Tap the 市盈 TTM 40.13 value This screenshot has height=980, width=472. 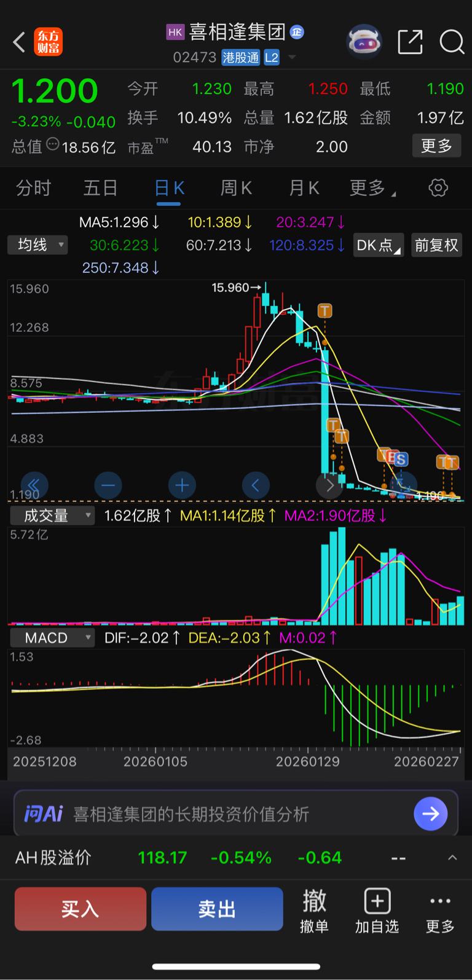click(x=212, y=147)
